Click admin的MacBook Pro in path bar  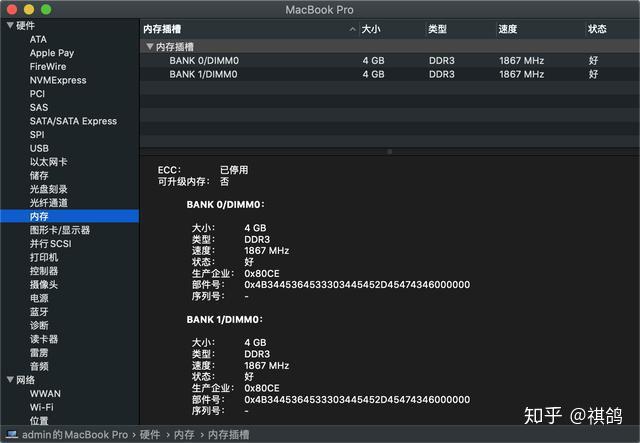pyautogui.click(x=75, y=434)
